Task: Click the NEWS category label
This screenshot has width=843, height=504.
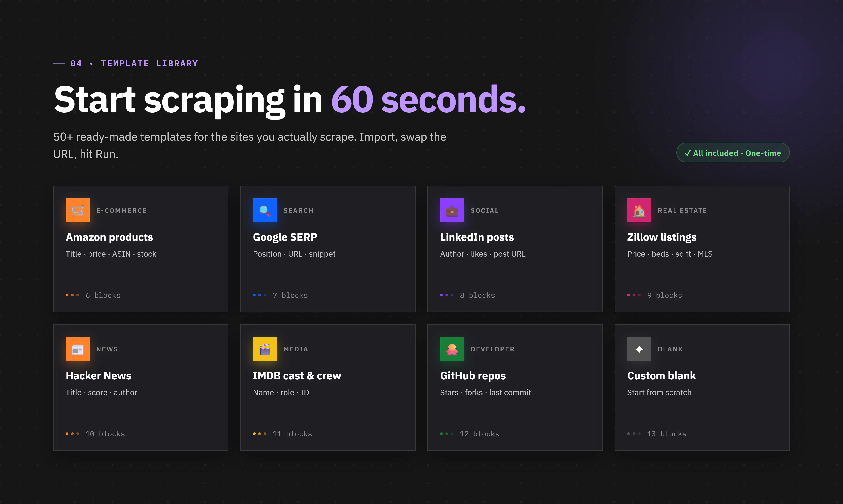Action: (107, 349)
